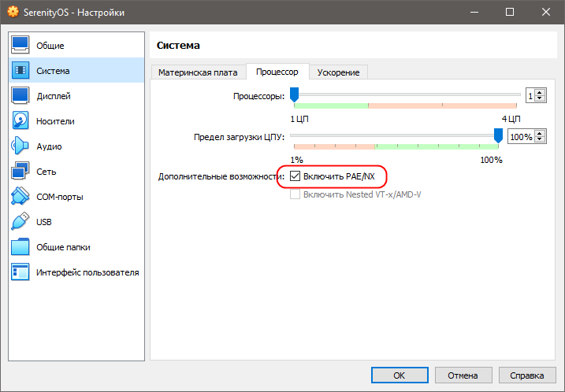Select the Система category label
The image size is (565, 392).
coord(53,71)
